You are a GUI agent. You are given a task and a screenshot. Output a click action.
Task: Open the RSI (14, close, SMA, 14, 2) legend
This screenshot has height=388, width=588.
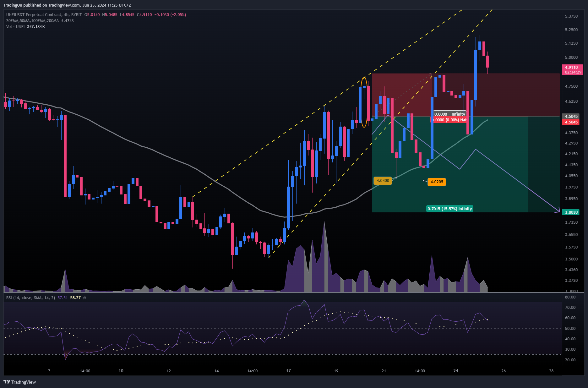30,298
